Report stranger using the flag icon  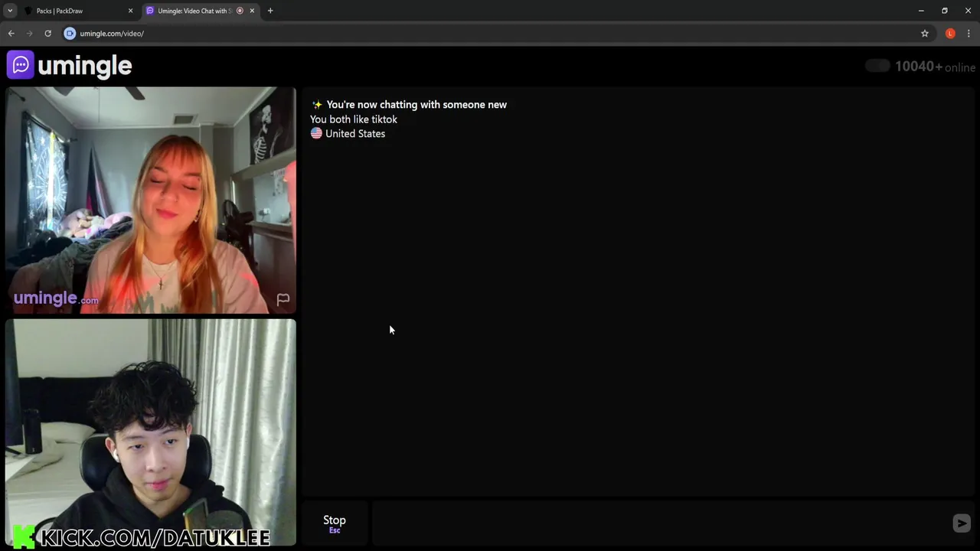click(283, 299)
